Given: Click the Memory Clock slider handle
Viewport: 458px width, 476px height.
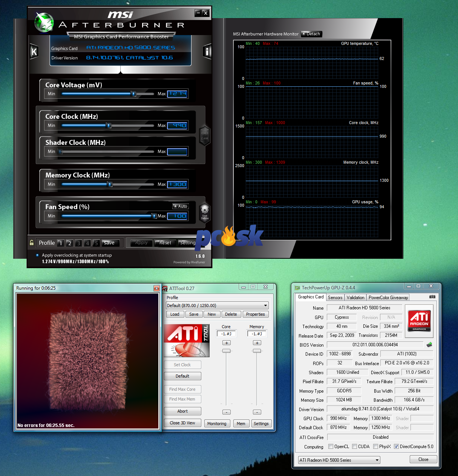Looking at the screenshot, I should (110, 184).
